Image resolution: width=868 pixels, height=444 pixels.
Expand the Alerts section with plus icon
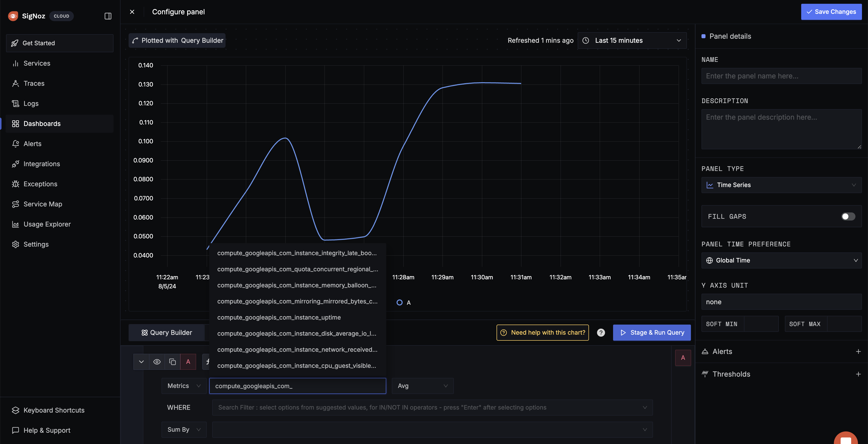[x=858, y=351]
